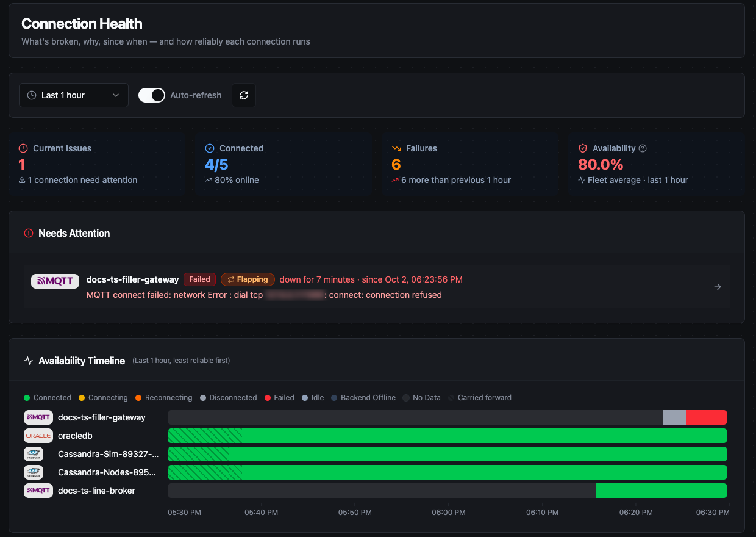Open docs-ts-filler-gateway details arrow

pos(718,287)
